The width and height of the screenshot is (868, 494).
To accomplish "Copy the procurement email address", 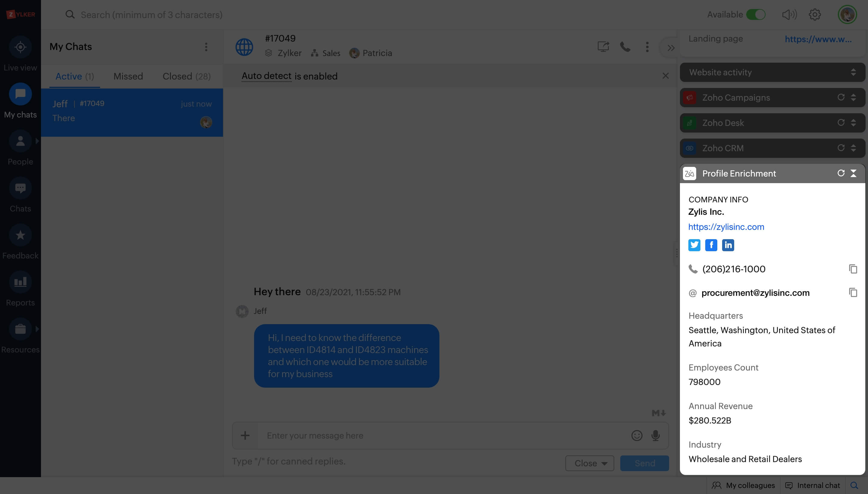I will (x=853, y=292).
